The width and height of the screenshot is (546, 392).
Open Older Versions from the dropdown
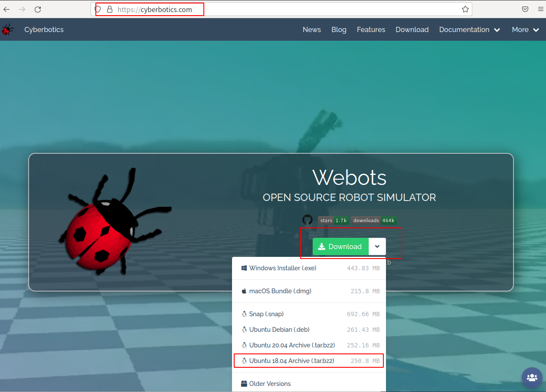click(309, 384)
